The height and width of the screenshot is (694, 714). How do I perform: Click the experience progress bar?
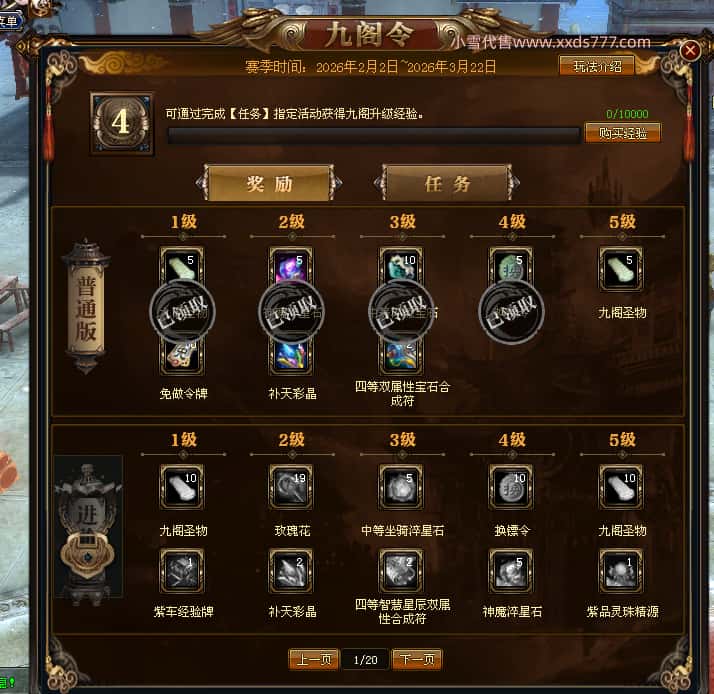(x=373, y=135)
